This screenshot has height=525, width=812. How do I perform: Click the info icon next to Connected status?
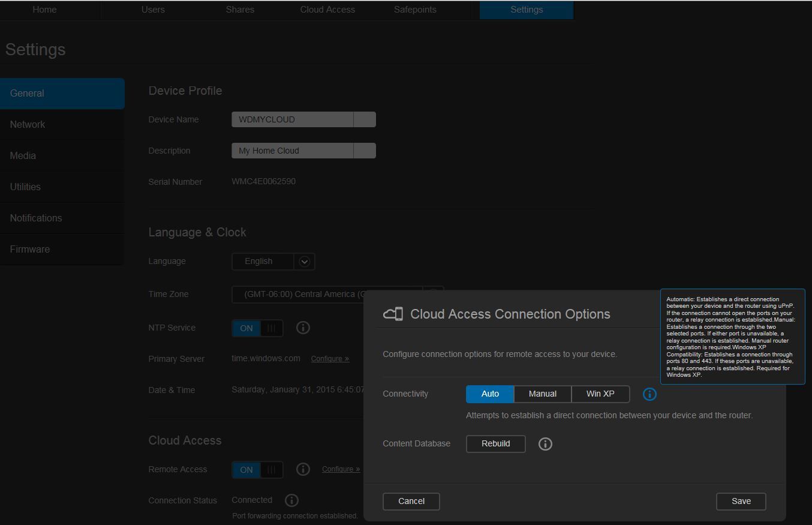[x=292, y=500]
